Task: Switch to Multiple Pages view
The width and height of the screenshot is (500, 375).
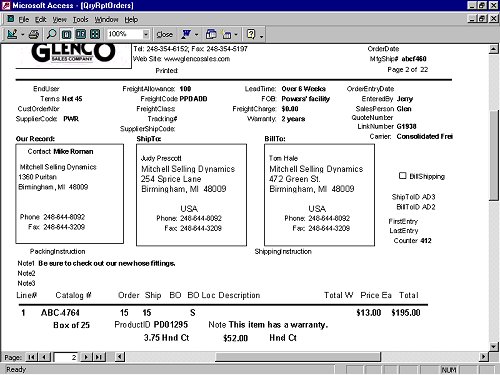Action: point(95,34)
